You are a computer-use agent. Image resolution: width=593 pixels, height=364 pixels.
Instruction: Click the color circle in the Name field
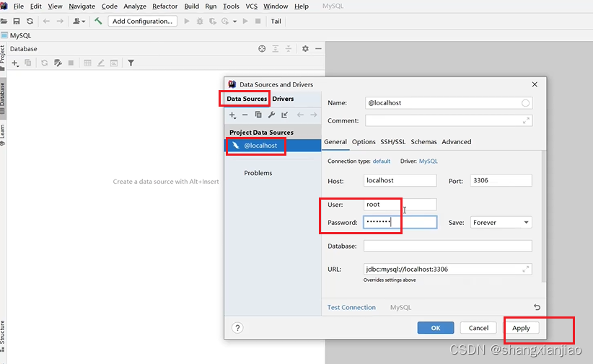coord(525,103)
